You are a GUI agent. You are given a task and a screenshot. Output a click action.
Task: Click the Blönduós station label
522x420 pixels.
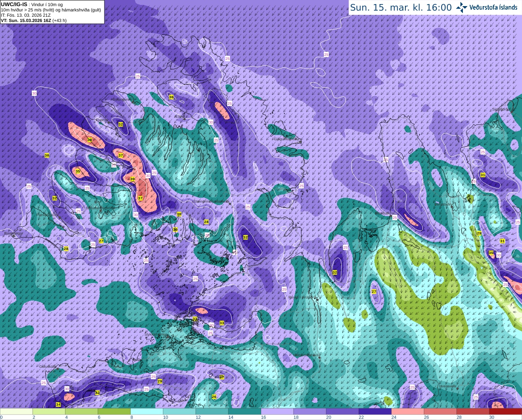[x=383, y=213]
